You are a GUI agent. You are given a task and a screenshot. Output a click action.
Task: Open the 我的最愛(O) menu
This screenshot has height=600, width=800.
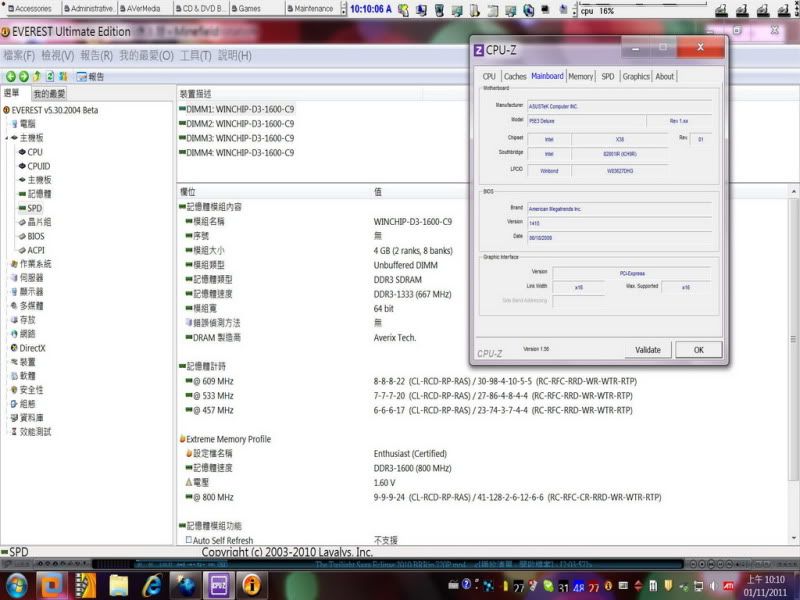pos(146,56)
